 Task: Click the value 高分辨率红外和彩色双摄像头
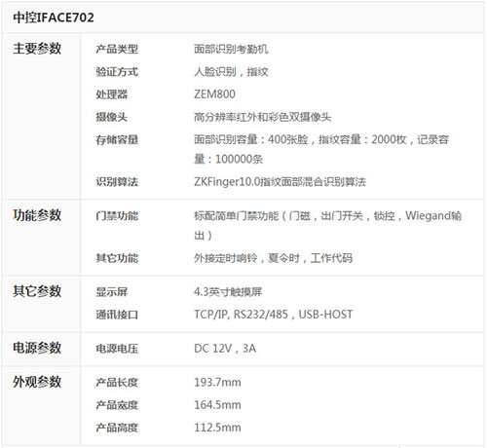263,117
